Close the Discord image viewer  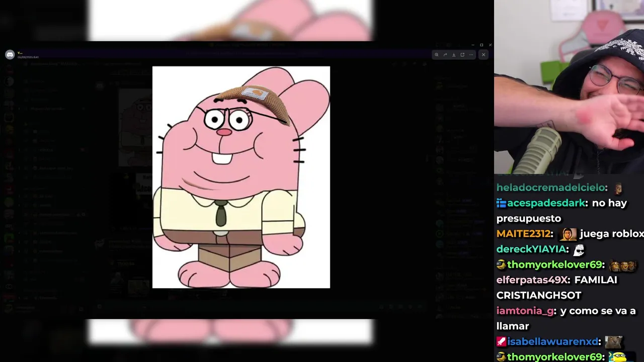coord(484,55)
